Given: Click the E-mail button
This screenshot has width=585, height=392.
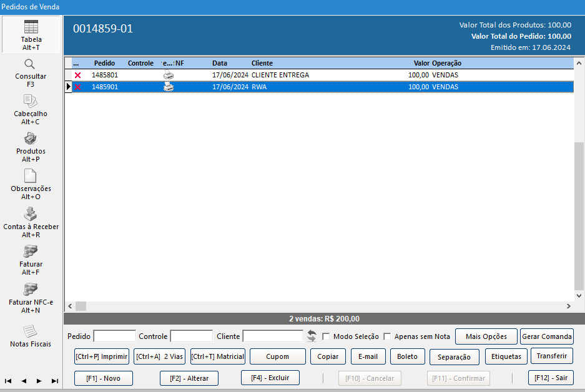Looking at the screenshot, I should coord(368,356).
